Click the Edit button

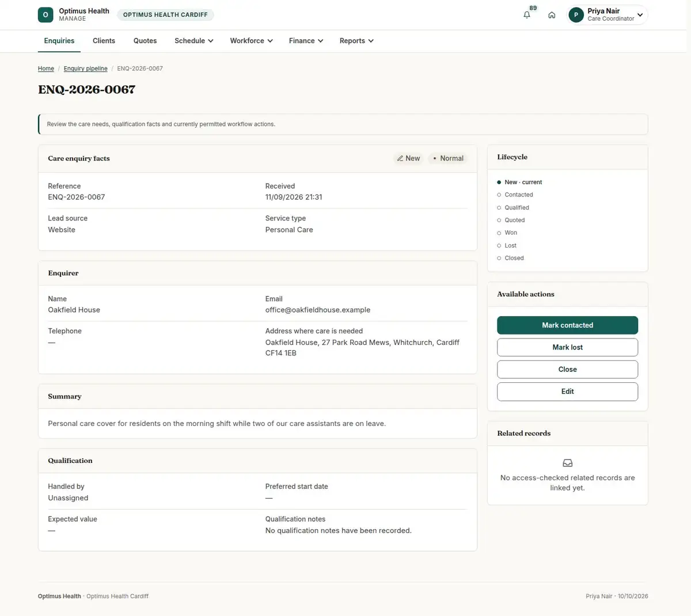(568, 391)
